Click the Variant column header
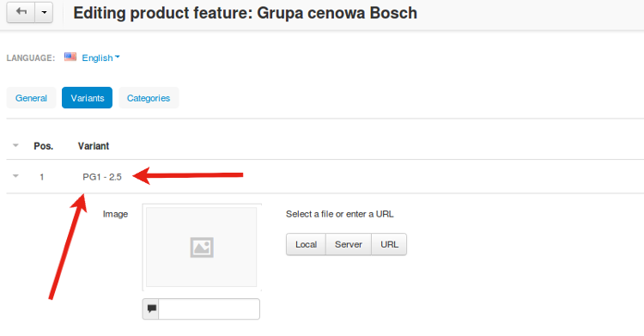The image size is (644, 336). point(94,146)
